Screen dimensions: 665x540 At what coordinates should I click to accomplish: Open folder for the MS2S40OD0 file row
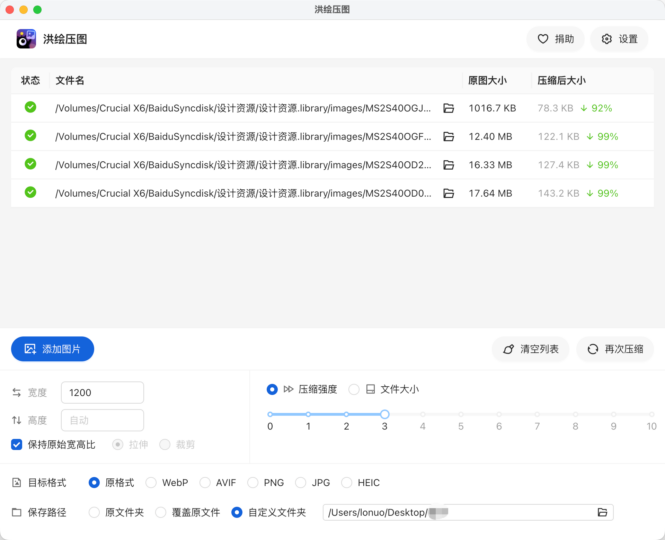pyautogui.click(x=448, y=193)
